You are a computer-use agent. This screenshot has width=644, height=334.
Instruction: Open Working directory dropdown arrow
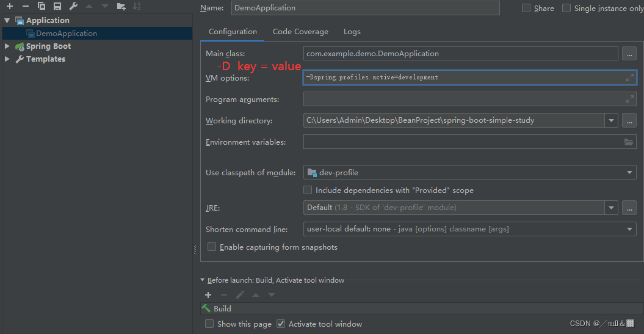coord(611,120)
